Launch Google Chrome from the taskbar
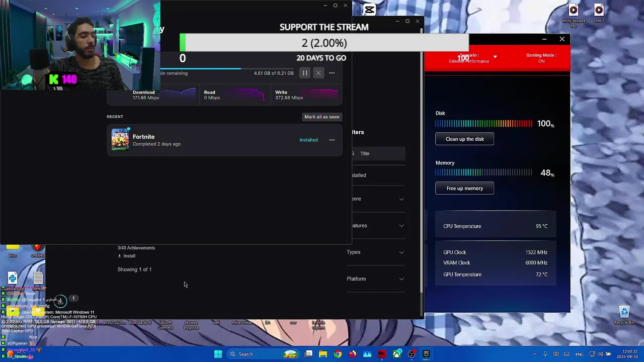This screenshot has height=362, width=644. pos(338,354)
